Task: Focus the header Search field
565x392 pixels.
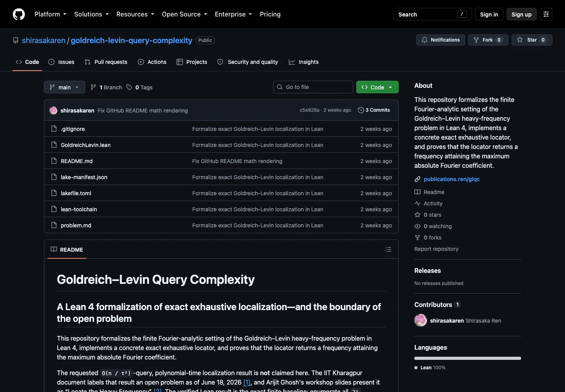Action: point(432,14)
